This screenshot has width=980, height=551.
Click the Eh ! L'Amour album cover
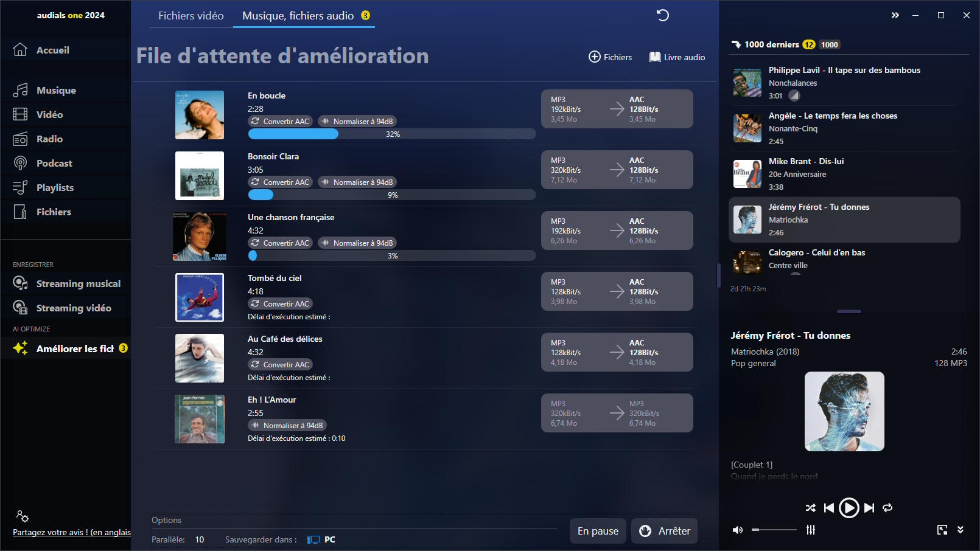pos(200,419)
